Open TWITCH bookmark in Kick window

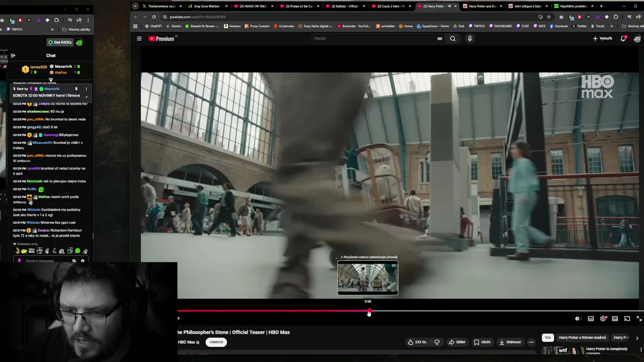coord(14,29)
